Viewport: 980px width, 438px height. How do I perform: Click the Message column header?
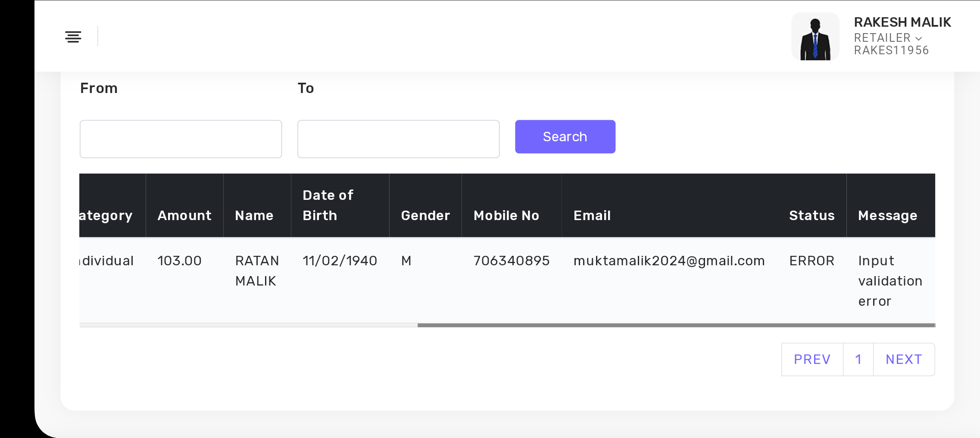(887, 215)
